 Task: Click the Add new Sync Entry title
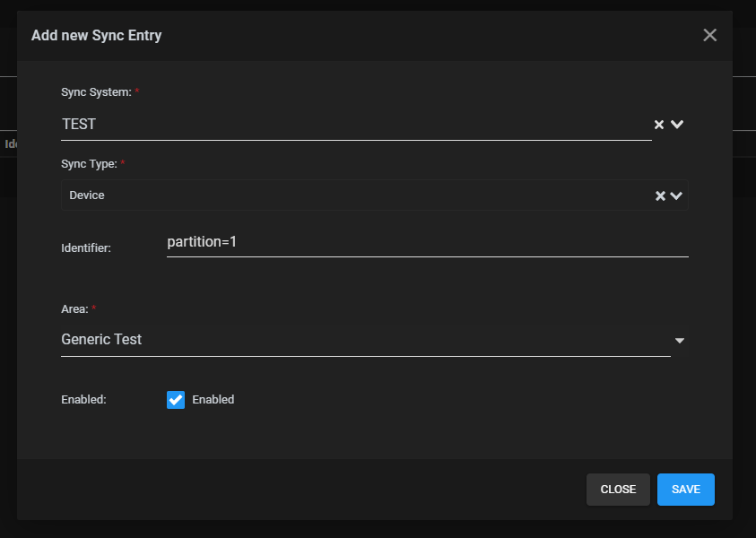tap(97, 35)
